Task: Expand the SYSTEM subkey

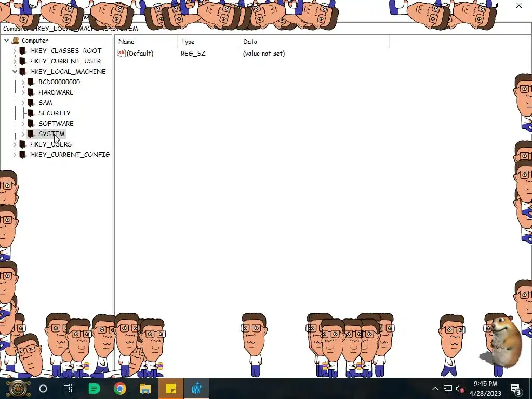Action: (x=23, y=134)
